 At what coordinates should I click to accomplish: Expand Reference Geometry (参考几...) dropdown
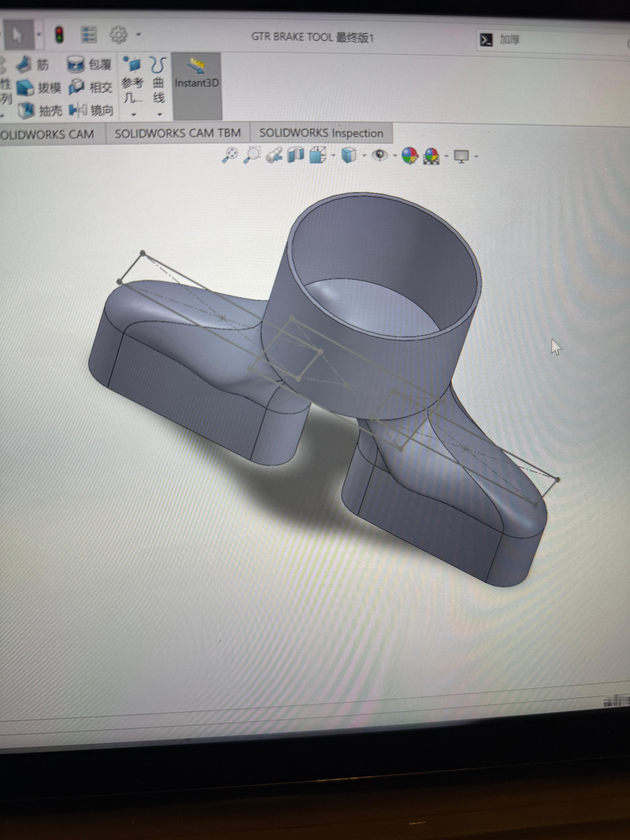coord(133,114)
